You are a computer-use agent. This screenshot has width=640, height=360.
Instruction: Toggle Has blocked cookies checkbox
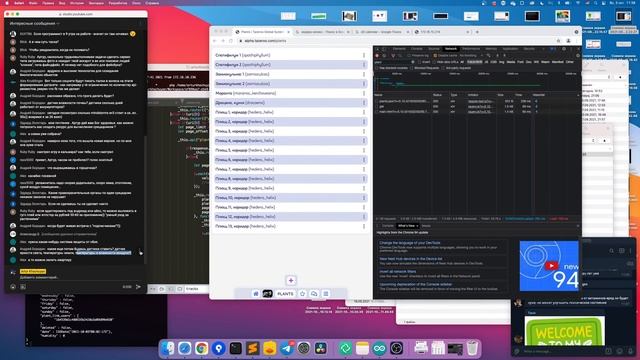(377, 68)
